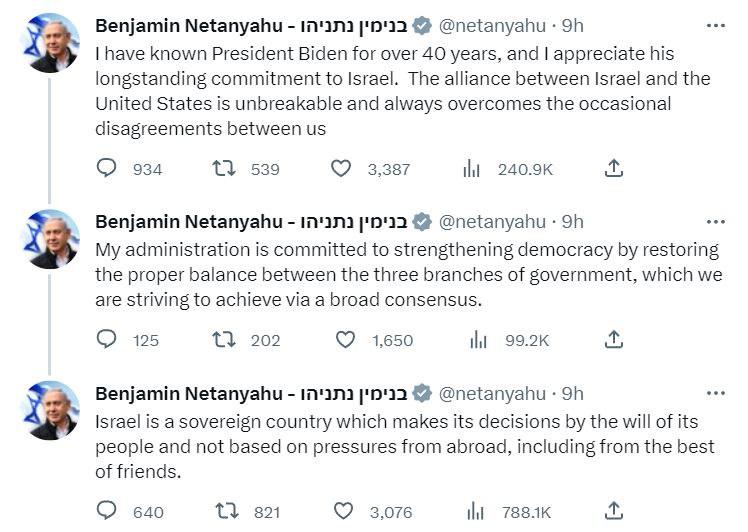748x532 pixels.
Task: Like the tweet about President Biden
Action: [341, 169]
